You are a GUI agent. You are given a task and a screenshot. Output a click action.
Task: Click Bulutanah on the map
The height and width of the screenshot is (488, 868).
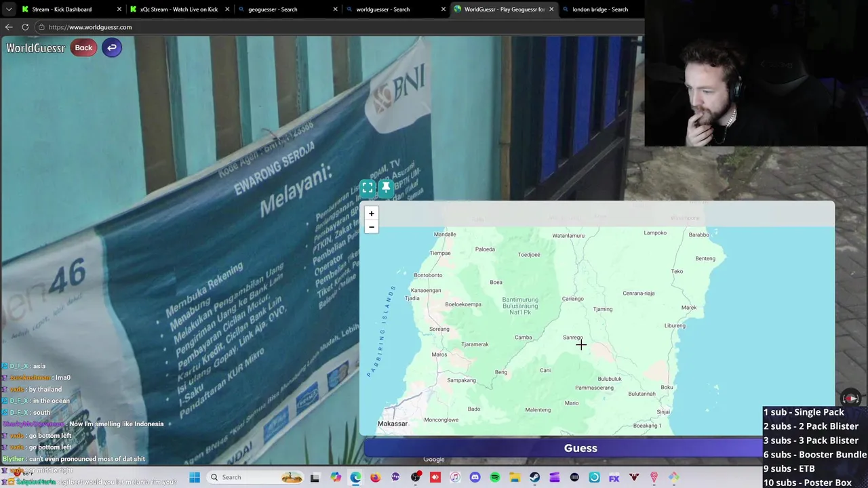click(x=642, y=394)
